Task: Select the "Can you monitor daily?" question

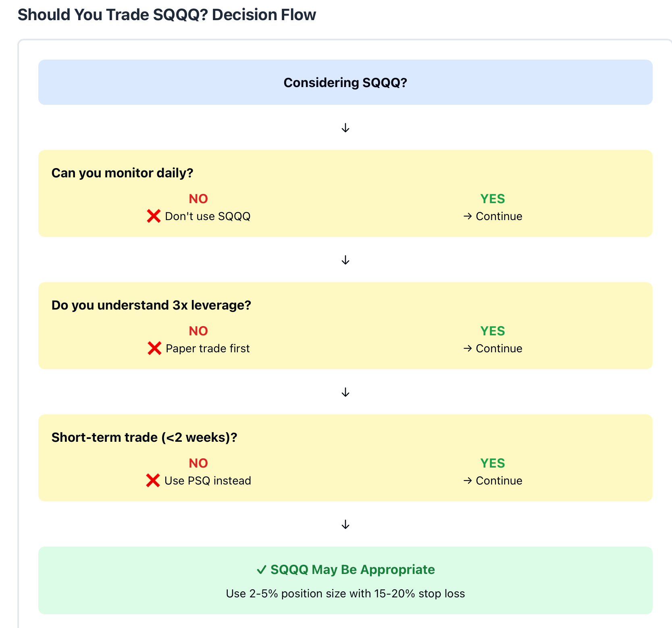Action: [x=122, y=173]
